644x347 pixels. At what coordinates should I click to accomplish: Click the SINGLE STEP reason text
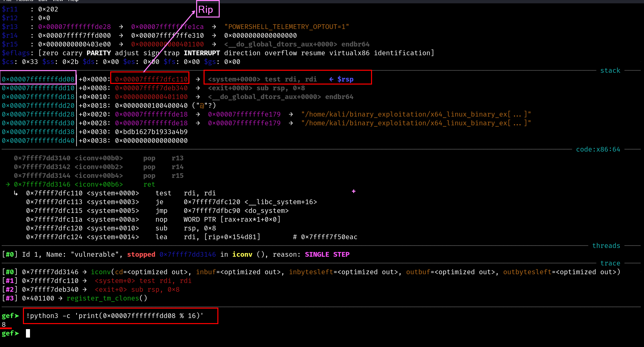pyautogui.click(x=327, y=254)
